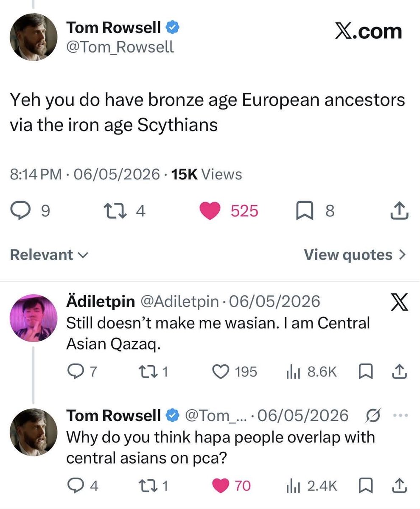The width and height of the screenshot is (420, 509).
Task: Click the X logo on Ädiletpin's comment
Action: (398, 303)
